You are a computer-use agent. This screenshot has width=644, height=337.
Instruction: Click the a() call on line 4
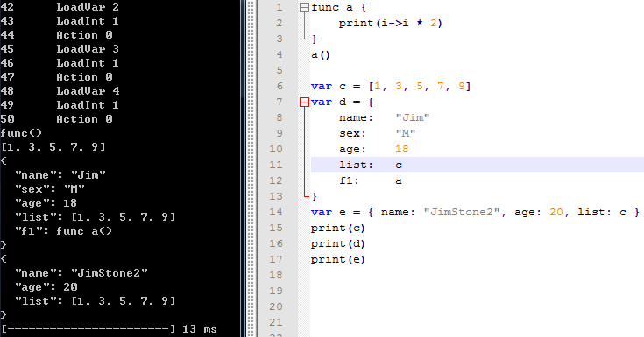pos(321,54)
